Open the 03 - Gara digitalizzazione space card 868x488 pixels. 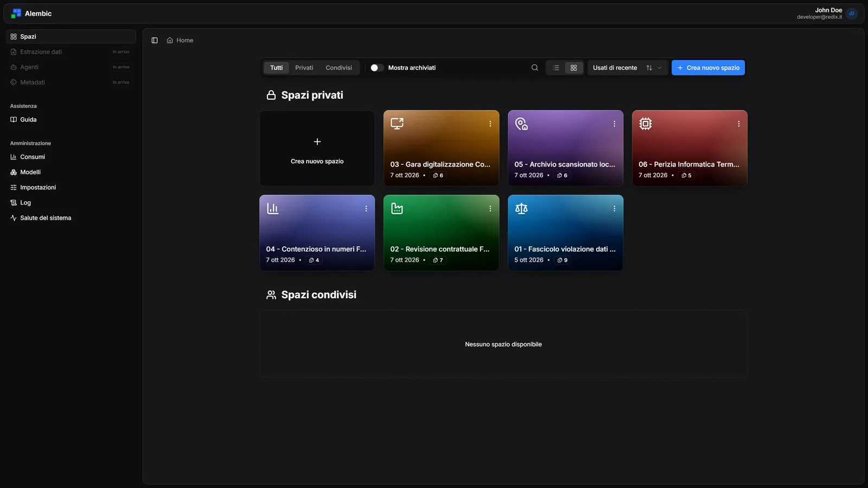[x=441, y=148]
